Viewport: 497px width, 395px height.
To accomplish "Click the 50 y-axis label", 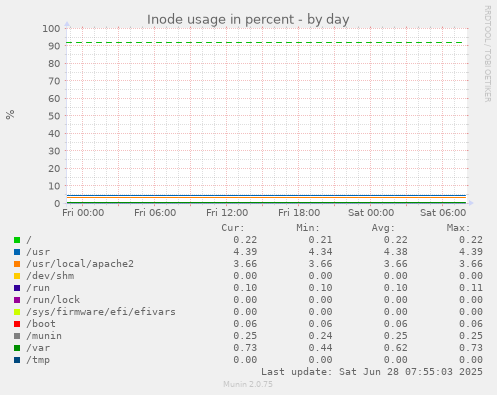I will 54,116.
